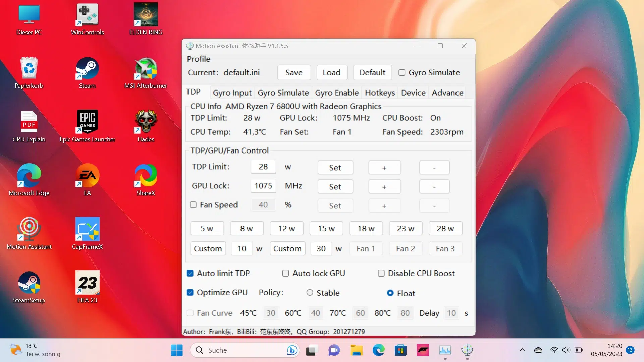
Task: Apply the 5 w TDP preset
Action: [207, 228]
